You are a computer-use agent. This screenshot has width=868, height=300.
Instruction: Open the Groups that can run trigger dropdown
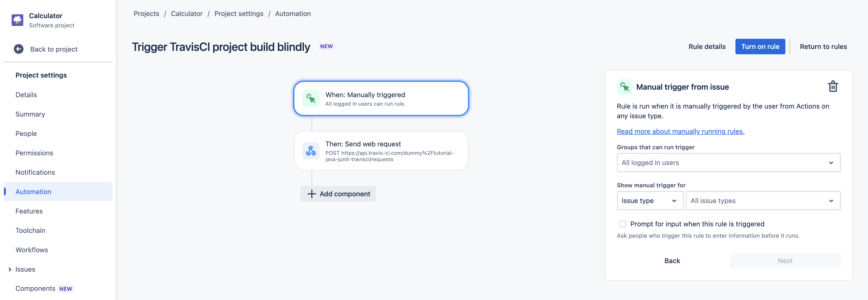[x=728, y=163]
